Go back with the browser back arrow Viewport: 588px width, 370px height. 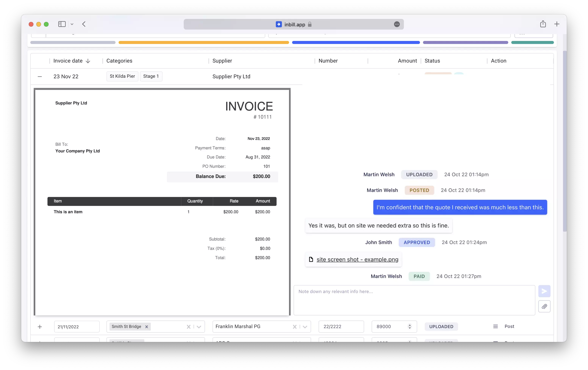pos(84,24)
